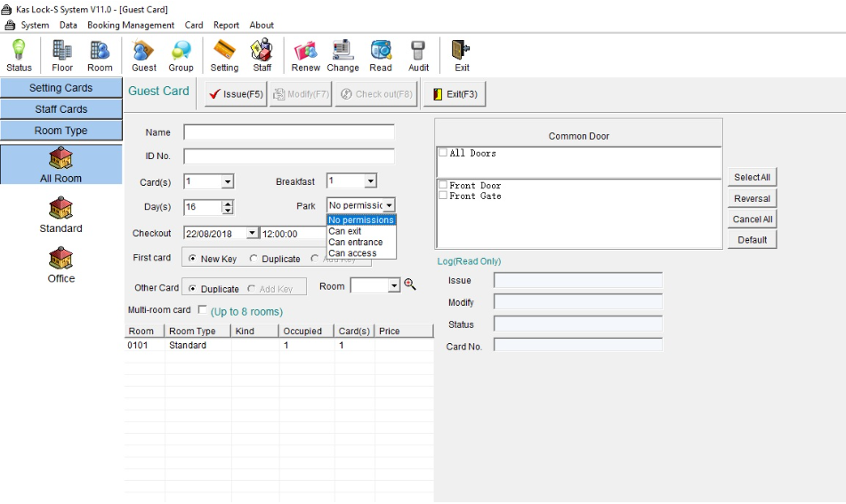The width and height of the screenshot is (846, 504).
Task: Click the Renew card toolbar icon
Action: point(305,55)
